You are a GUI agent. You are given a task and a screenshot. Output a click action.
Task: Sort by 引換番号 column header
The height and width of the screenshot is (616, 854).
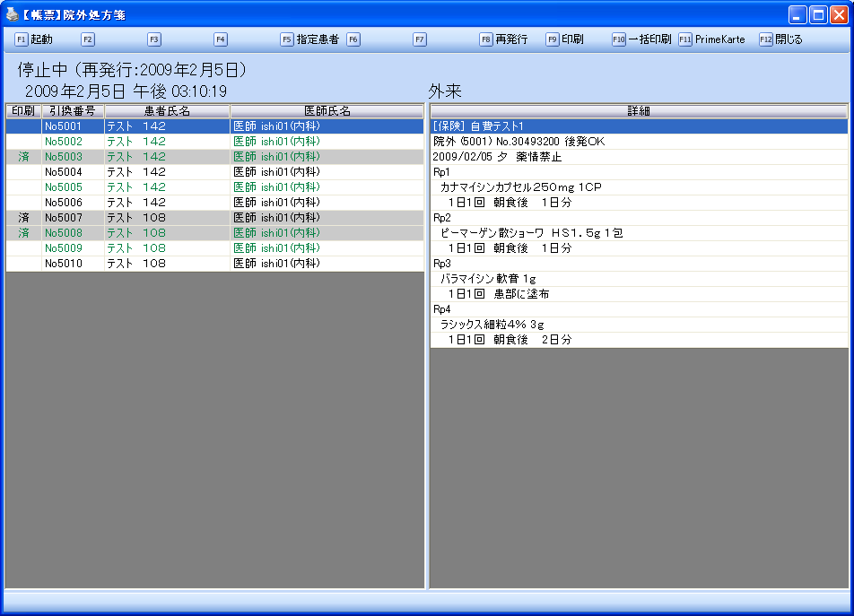pos(73,111)
